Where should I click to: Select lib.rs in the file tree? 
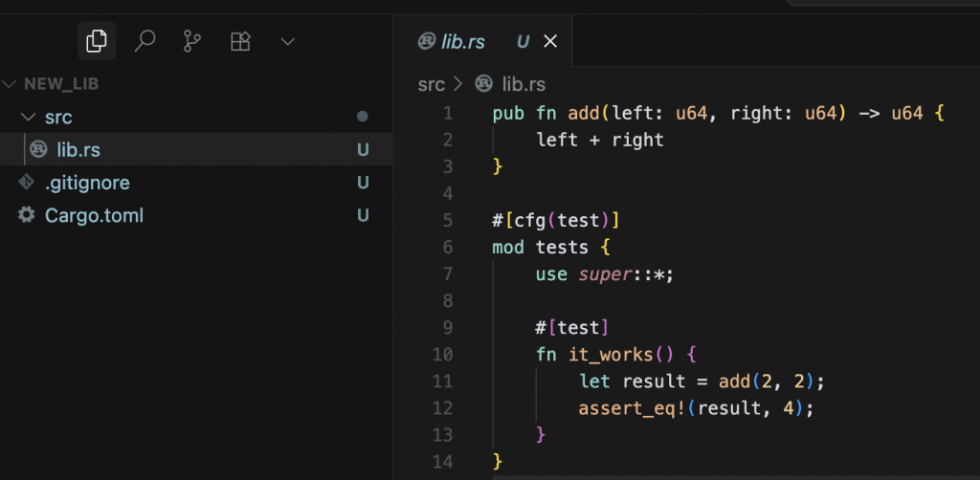pos(78,149)
